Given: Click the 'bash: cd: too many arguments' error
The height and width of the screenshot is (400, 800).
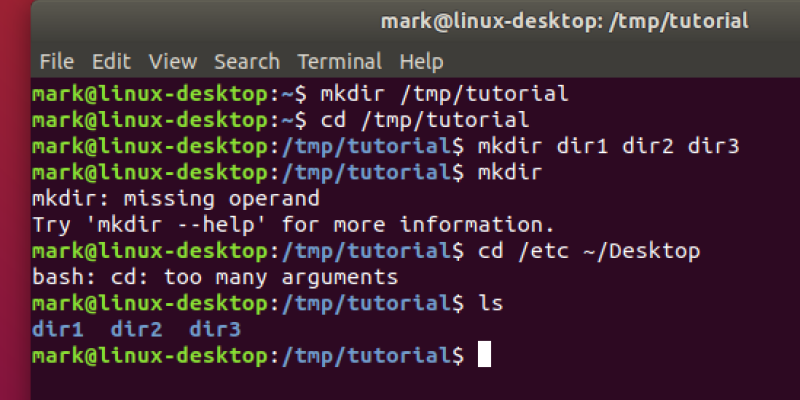Looking at the screenshot, I should coord(215,276).
